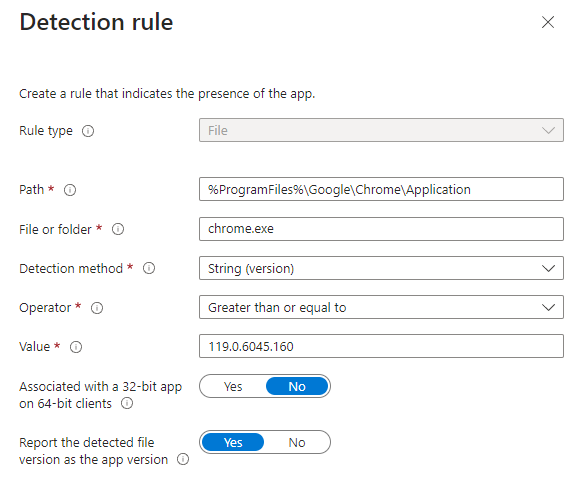Set 32-bit app association to Yes
This screenshot has height=478, width=579.
tap(233, 386)
